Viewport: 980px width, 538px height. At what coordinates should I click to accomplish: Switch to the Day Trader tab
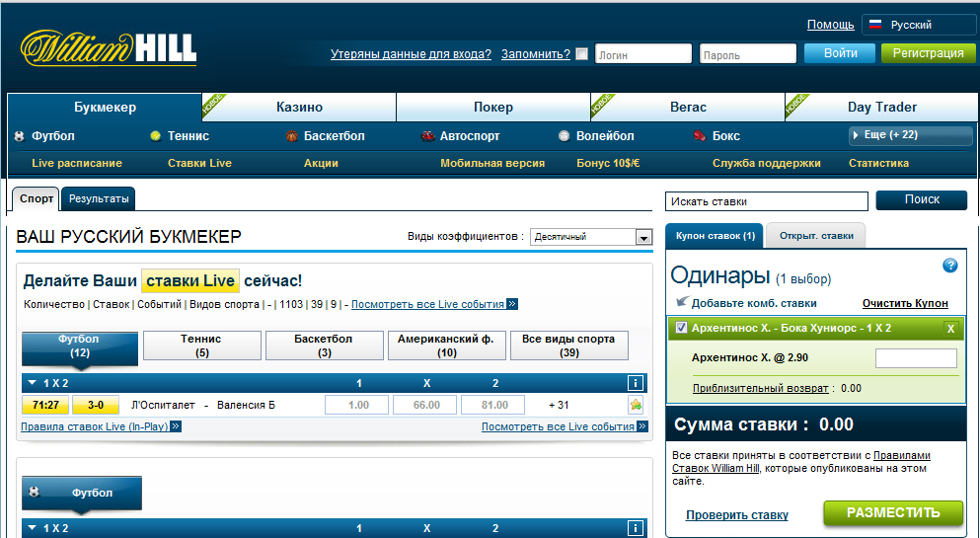coord(882,108)
